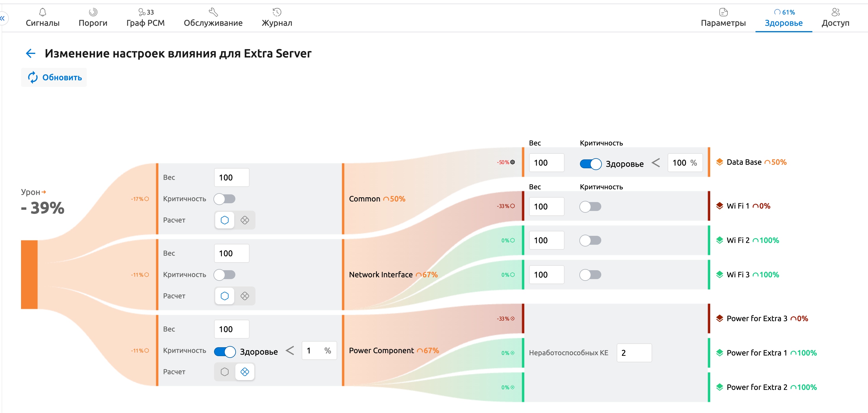868x413 pixels.
Task: Click the -50% dot marker for Data Base
Action: click(x=506, y=162)
